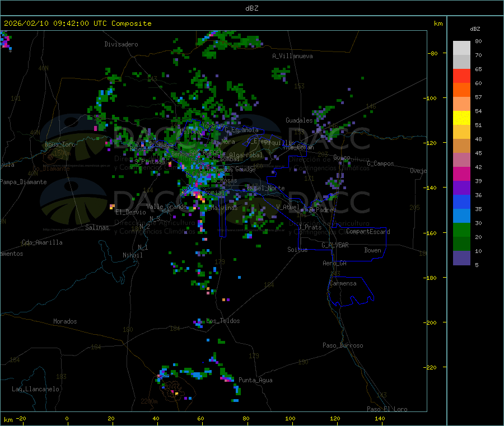Click the word Composite in the header
The height and width of the screenshot is (426, 504).
pyautogui.click(x=132, y=24)
